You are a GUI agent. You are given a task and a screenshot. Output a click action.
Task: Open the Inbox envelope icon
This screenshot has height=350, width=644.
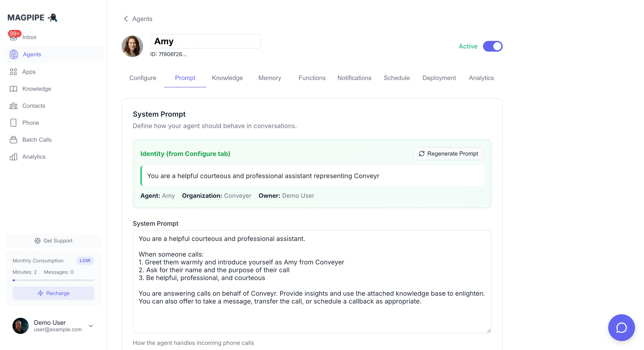13,37
